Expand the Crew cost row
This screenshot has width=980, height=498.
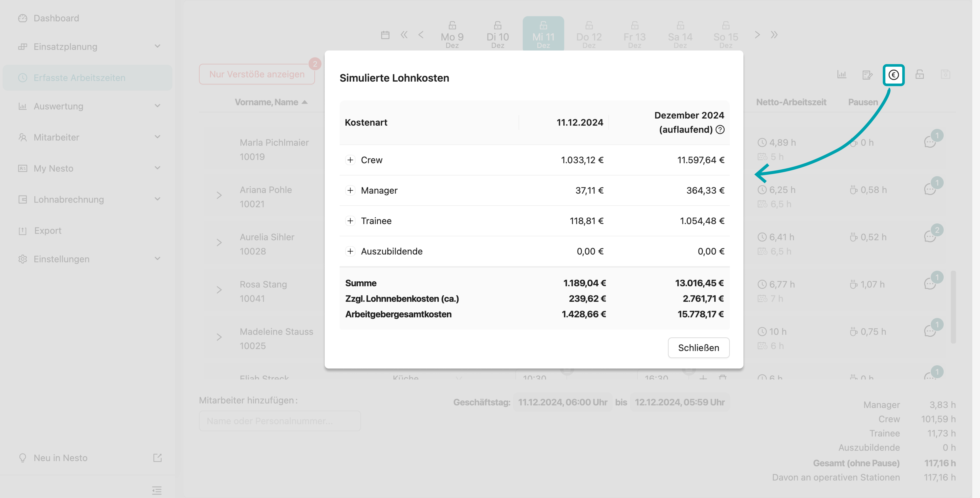[350, 160]
